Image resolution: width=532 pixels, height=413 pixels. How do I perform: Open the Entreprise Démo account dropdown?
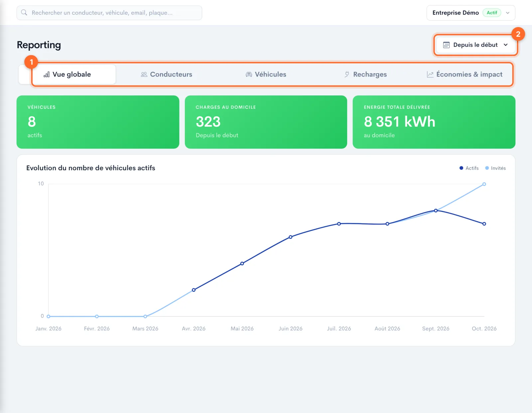(x=471, y=13)
